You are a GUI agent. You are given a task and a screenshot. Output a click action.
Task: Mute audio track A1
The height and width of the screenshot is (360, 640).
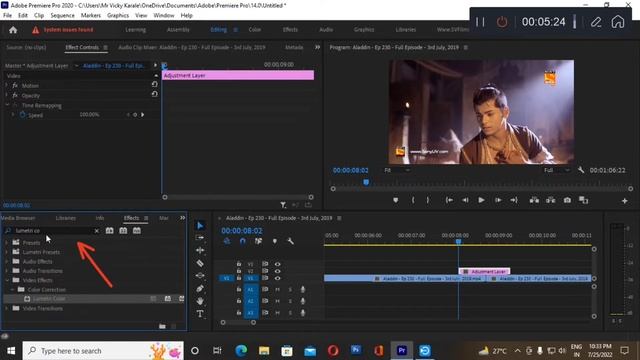point(278,289)
